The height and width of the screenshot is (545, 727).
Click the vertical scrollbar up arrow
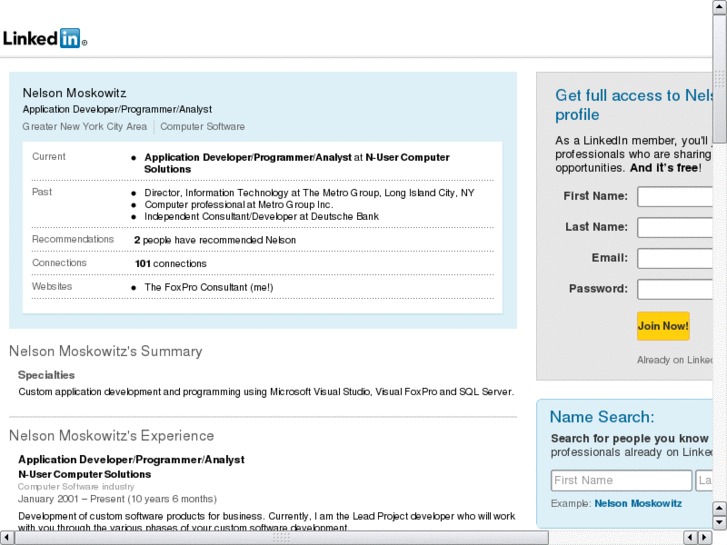pyautogui.click(x=720, y=7)
